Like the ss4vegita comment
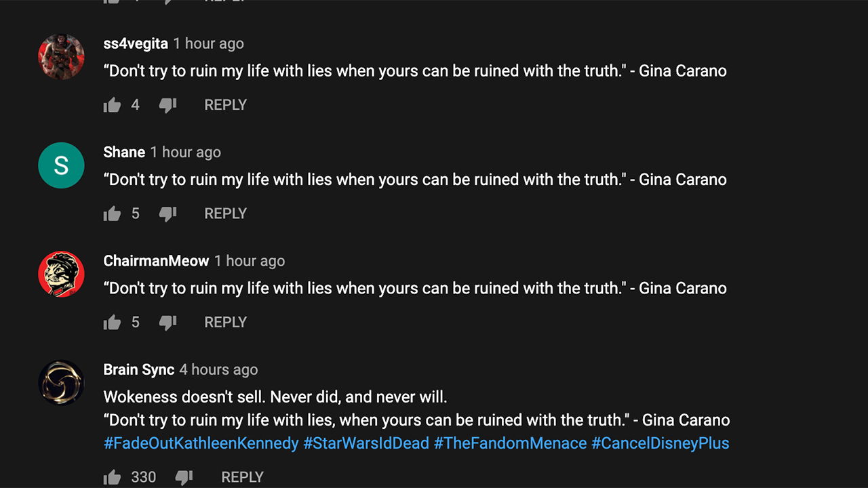Screen dimensions: 868x488 [x=112, y=105]
